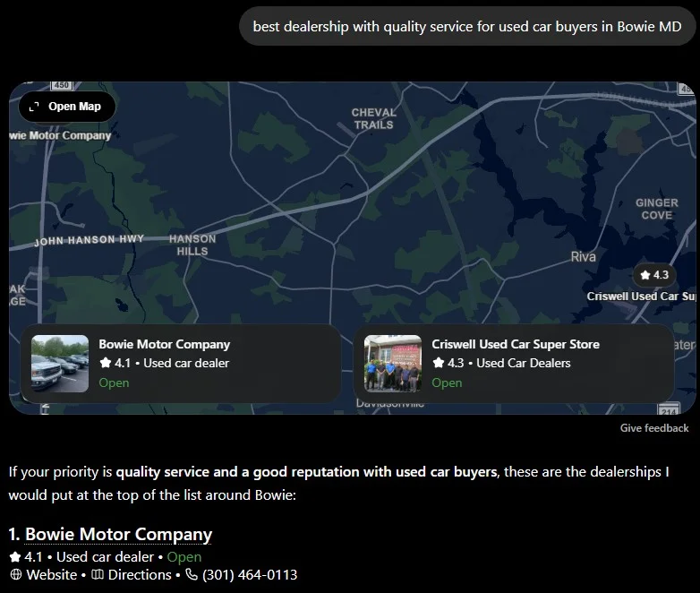This screenshot has height=593, width=700.
Task: Click the Riva label on the map
Action: (583, 257)
